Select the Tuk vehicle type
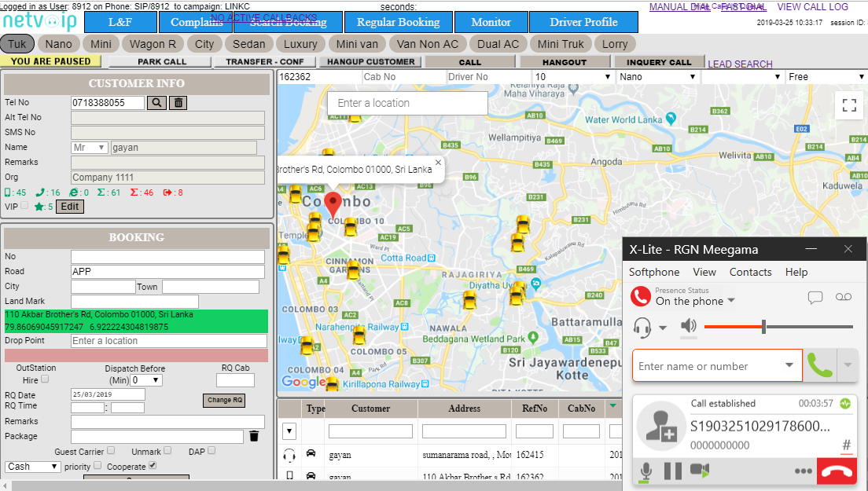Image resolution: width=868 pixels, height=491 pixels. (x=17, y=44)
